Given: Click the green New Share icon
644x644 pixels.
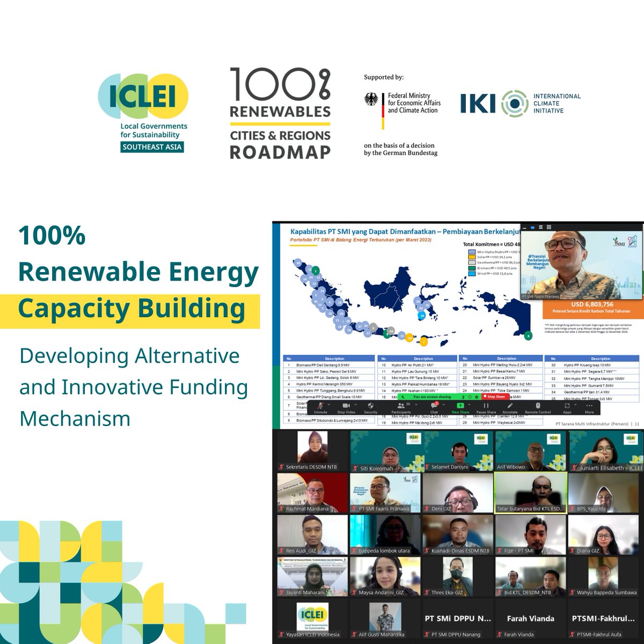Looking at the screenshot, I should [460, 406].
